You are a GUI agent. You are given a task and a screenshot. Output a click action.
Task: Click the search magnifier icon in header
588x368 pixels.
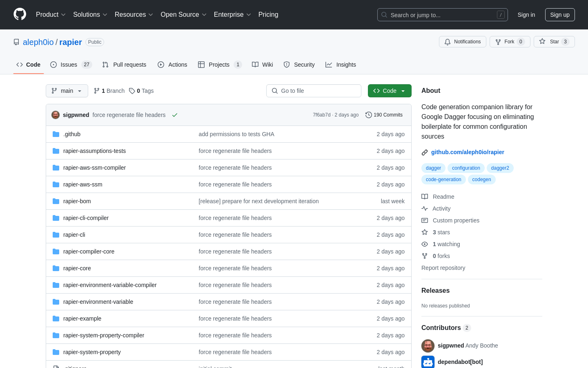click(x=384, y=15)
